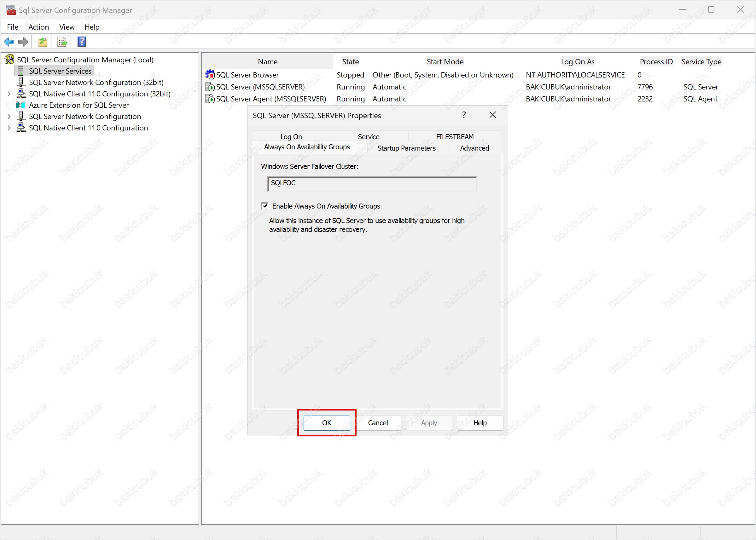Expand the SQL Server Network Configuration node

[x=9, y=117]
